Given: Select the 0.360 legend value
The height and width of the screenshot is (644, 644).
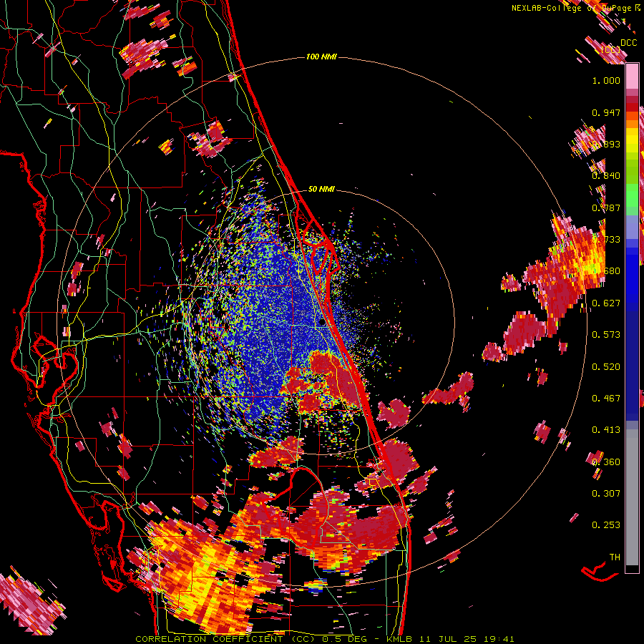Looking at the screenshot, I should click(606, 462).
